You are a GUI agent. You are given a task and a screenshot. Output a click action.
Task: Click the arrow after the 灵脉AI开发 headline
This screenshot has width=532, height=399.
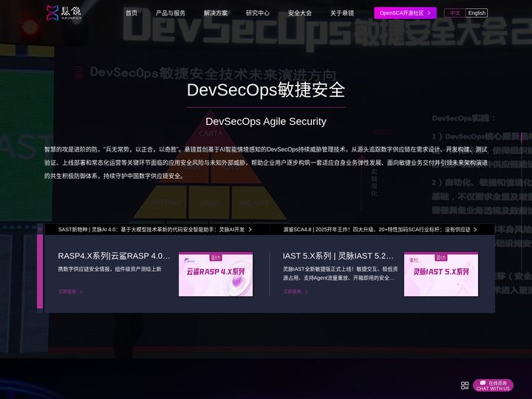pyautogui.click(x=250, y=230)
